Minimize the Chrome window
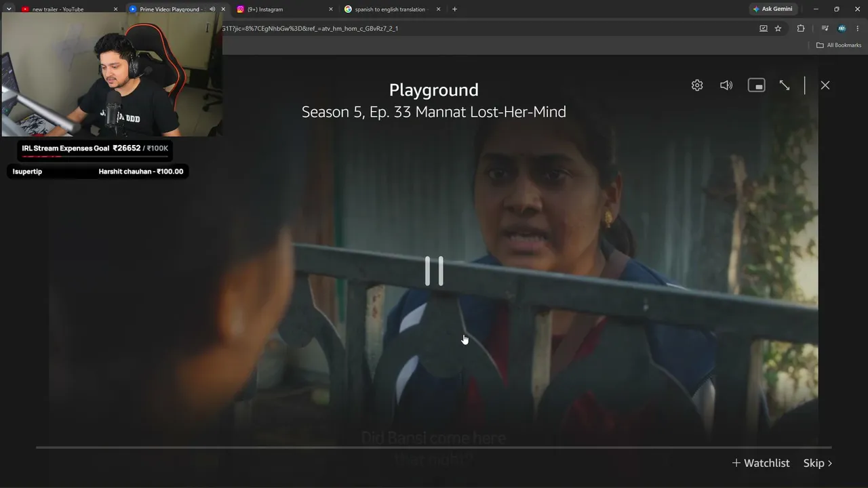This screenshot has height=488, width=868. (x=816, y=9)
